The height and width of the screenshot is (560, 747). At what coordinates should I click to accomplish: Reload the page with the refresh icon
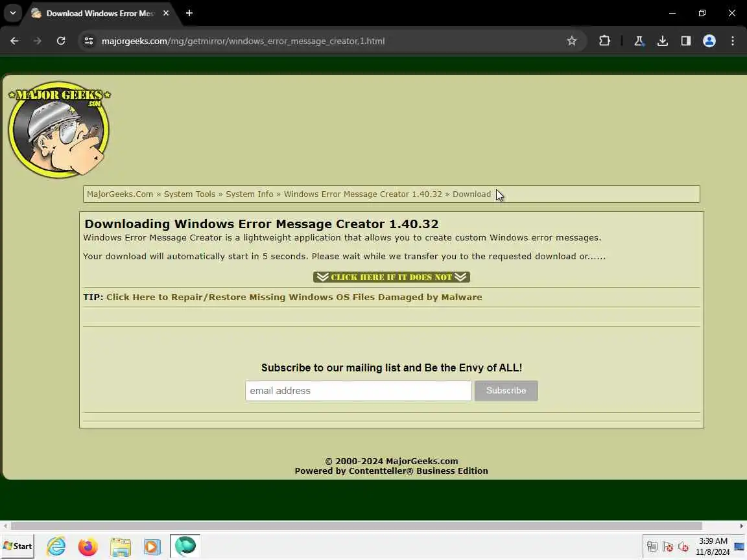coord(61,41)
